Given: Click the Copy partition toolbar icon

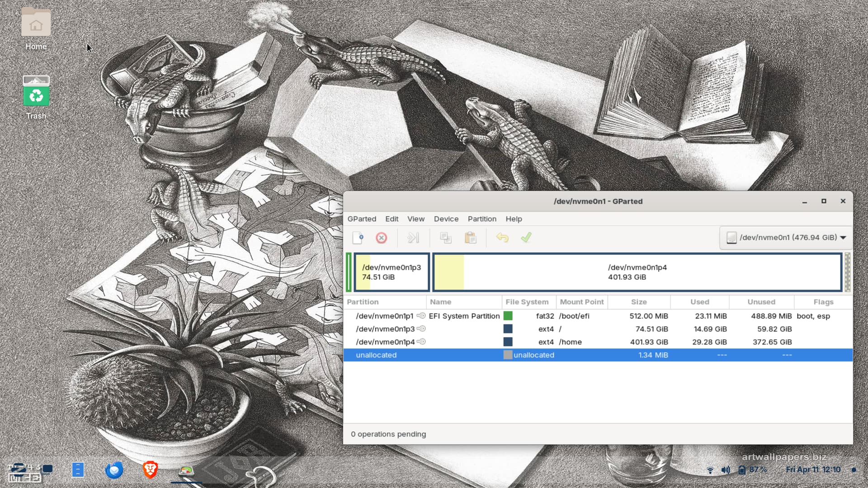Looking at the screenshot, I should [446, 238].
